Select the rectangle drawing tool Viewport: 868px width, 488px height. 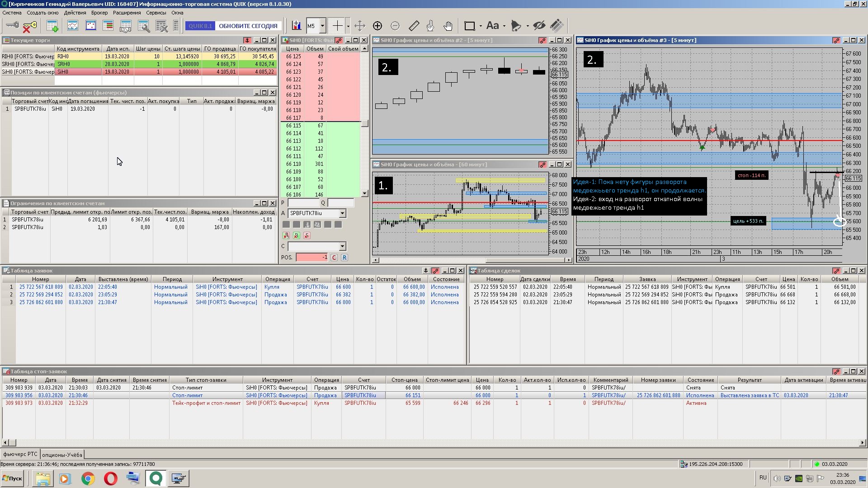(x=469, y=26)
